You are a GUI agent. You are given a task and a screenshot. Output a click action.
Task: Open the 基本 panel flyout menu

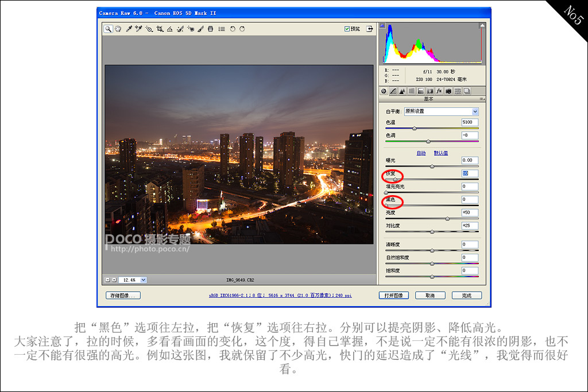click(482, 99)
